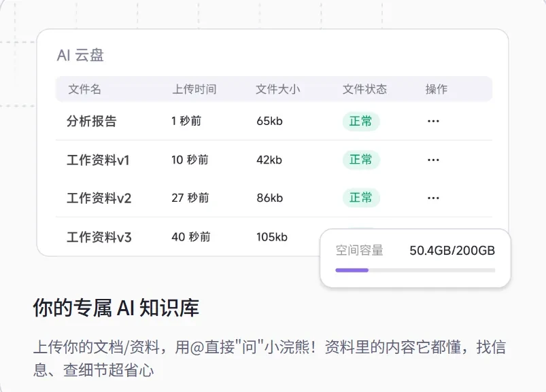Image resolution: width=546 pixels, height=392 pixels.
Task: Click the file size 86kb
Action: [x=270, y=198]
